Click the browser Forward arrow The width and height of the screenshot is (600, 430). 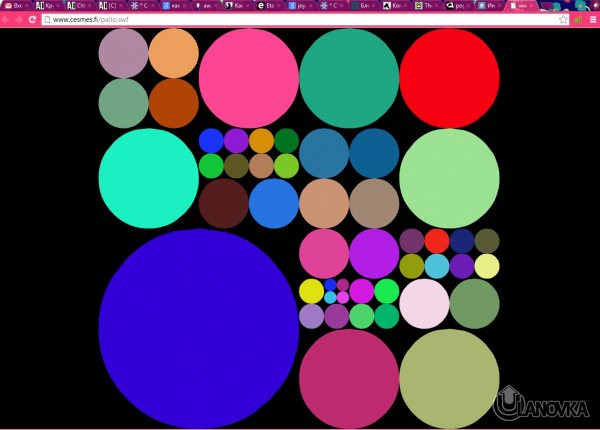19,20
